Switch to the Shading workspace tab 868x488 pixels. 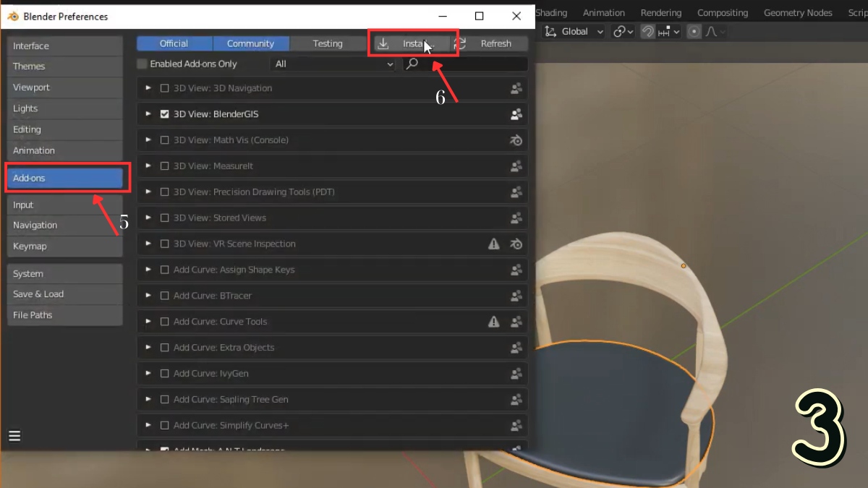pos(552,12)
